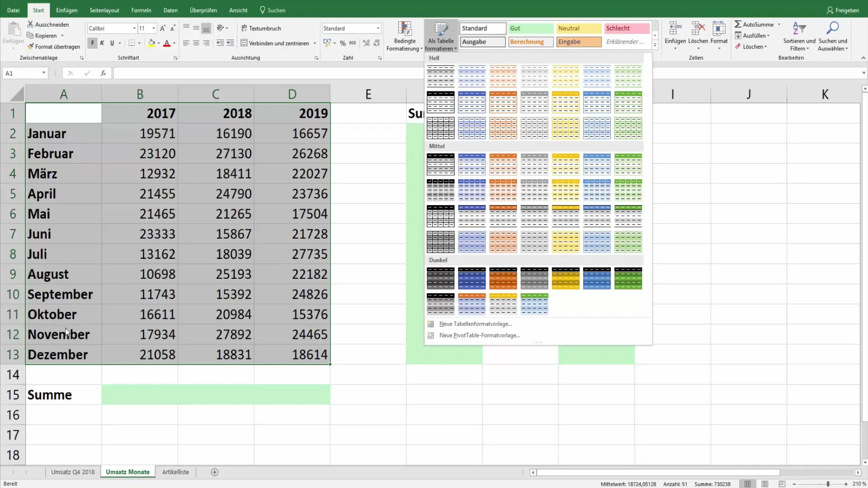Click the percent style icon
The image size is (868, 488).
pos(343,43)
